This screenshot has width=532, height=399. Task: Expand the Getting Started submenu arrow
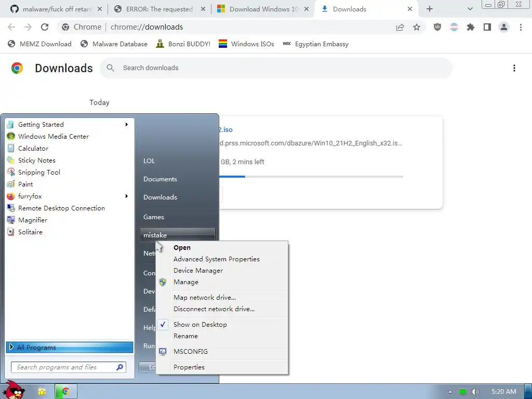127,125
